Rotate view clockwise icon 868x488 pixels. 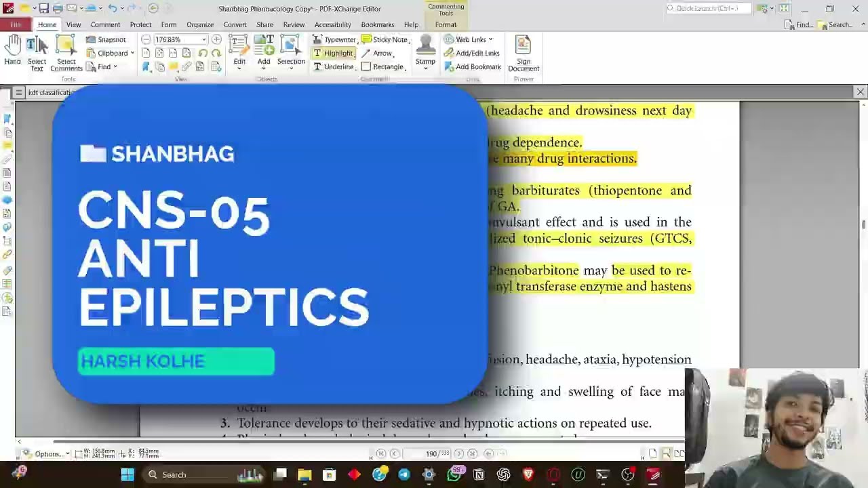[x=216, y=53]
